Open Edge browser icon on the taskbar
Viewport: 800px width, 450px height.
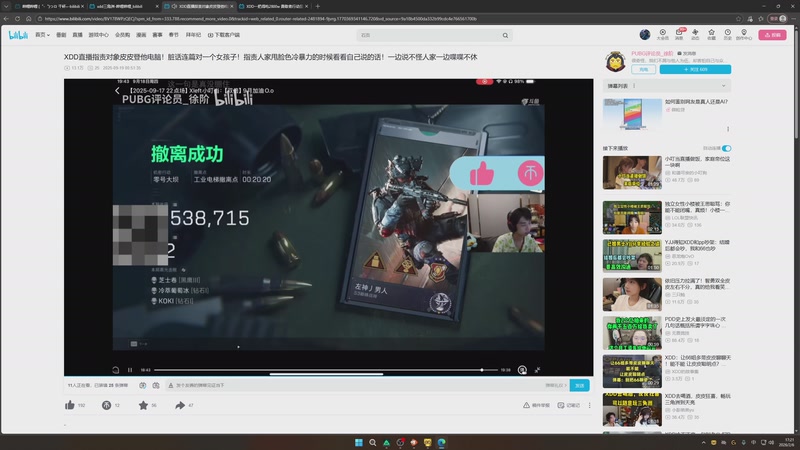[441, 442]
